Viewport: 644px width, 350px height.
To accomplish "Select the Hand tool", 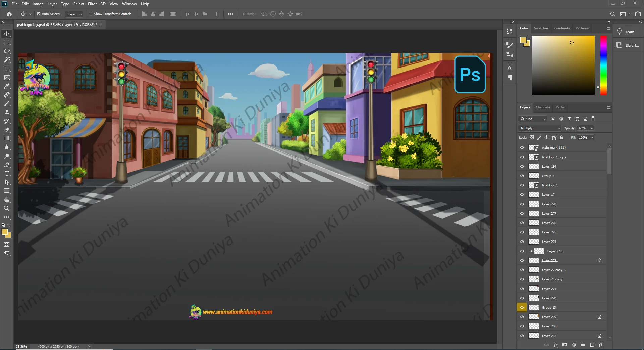I will (7, 200).
